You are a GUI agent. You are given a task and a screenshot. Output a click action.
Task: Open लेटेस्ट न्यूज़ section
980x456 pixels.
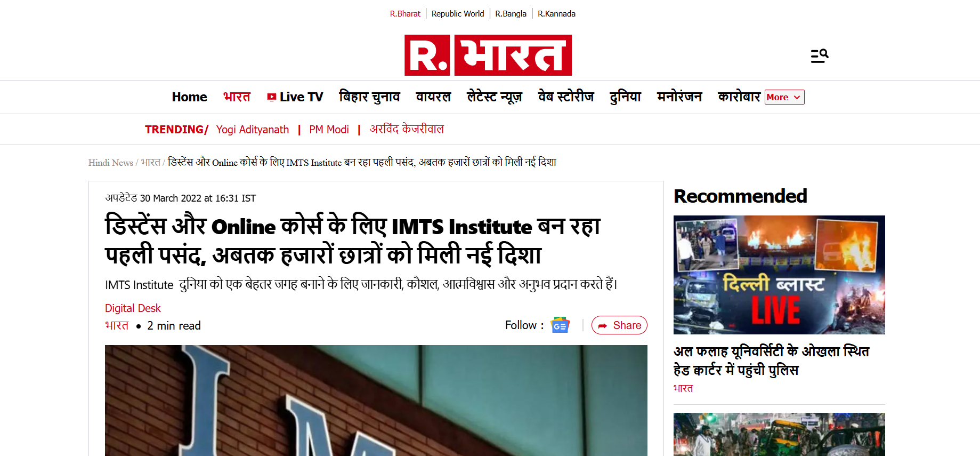(495, 97)
